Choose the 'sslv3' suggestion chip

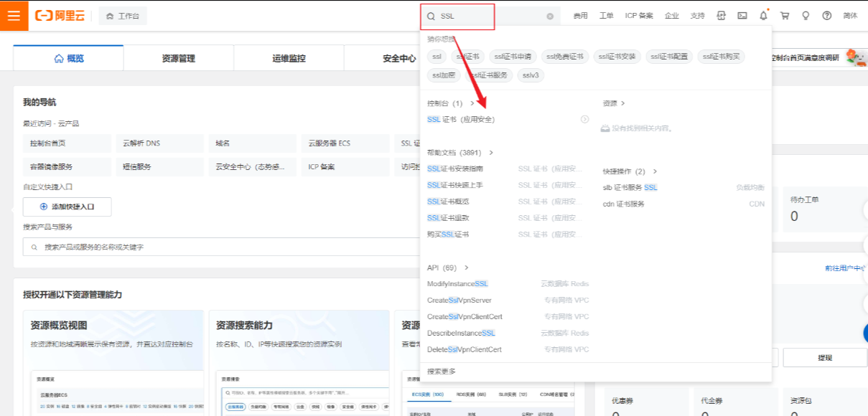point(531,75)
